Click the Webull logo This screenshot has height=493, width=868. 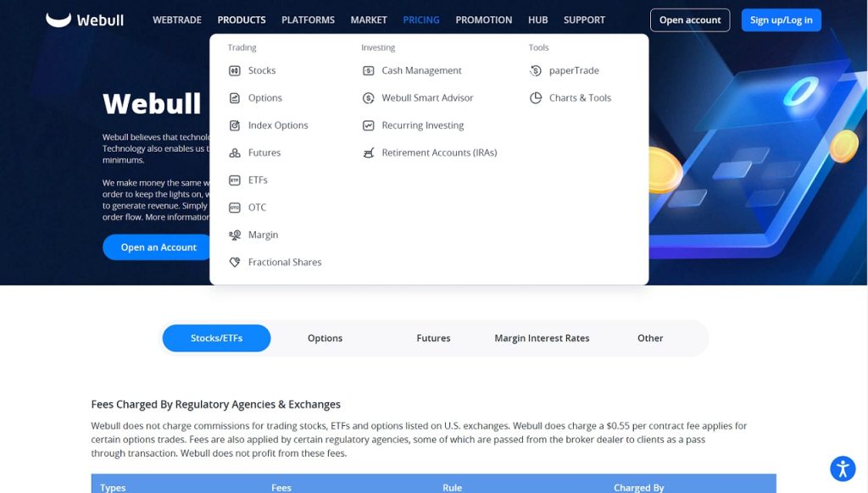84,19
